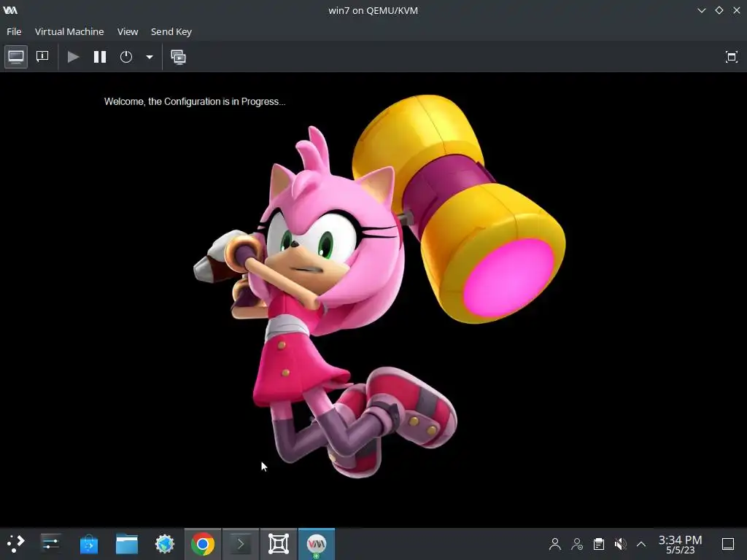
Task: Click the user status tray icon
Action: [x=577, y=544]
